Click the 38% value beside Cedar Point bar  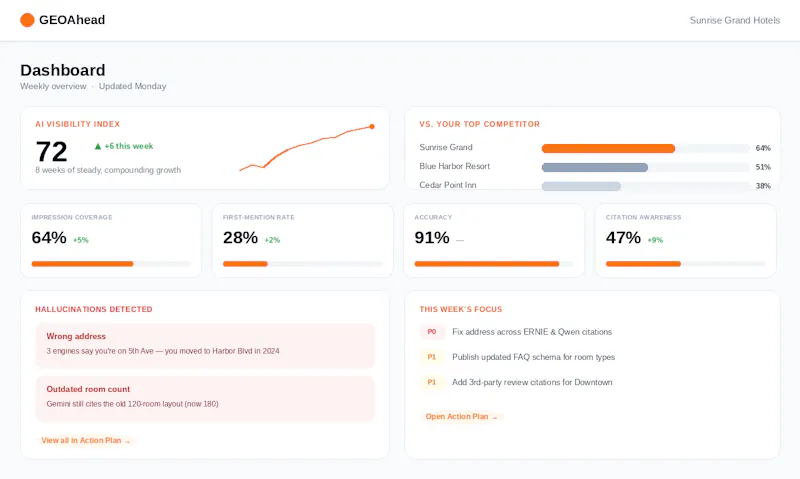point(763,186)
